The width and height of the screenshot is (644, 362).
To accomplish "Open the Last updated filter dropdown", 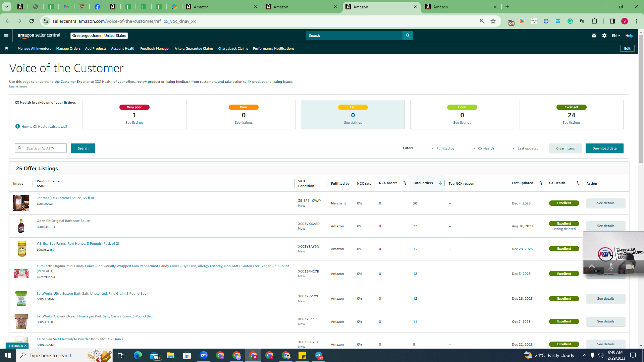I will pyautogui.click(x=525, y=148).
